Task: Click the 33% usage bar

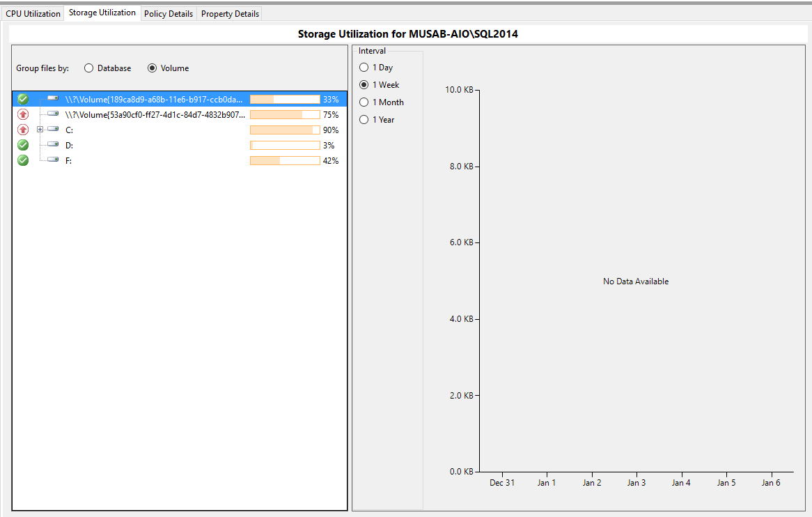Action: pyautogui.click(x=285, y=100)
